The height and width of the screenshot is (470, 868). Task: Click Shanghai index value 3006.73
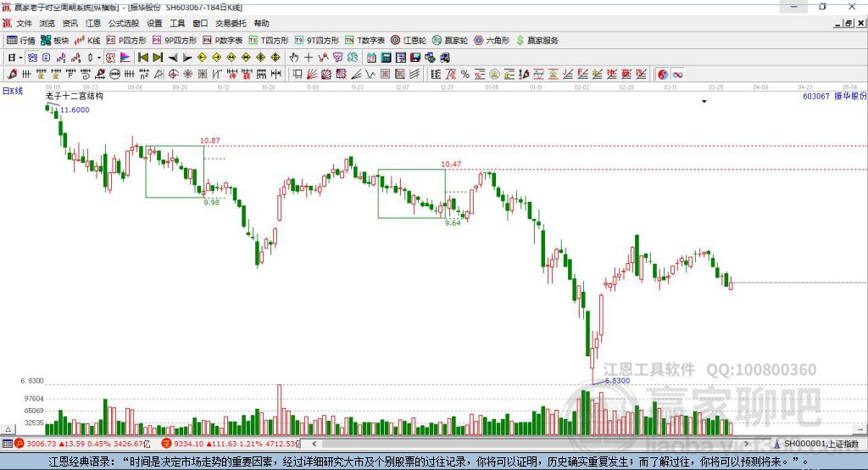click(41, 444)
